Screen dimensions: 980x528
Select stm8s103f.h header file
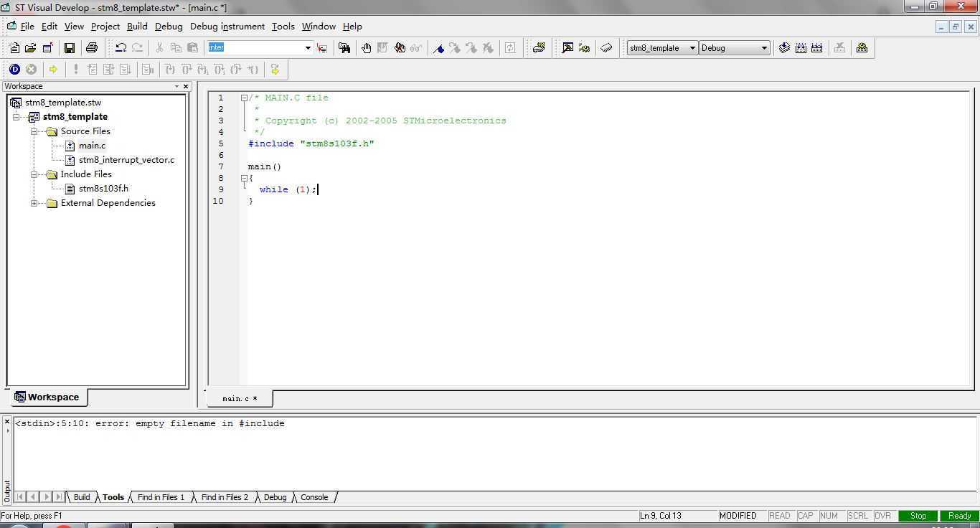103,189
